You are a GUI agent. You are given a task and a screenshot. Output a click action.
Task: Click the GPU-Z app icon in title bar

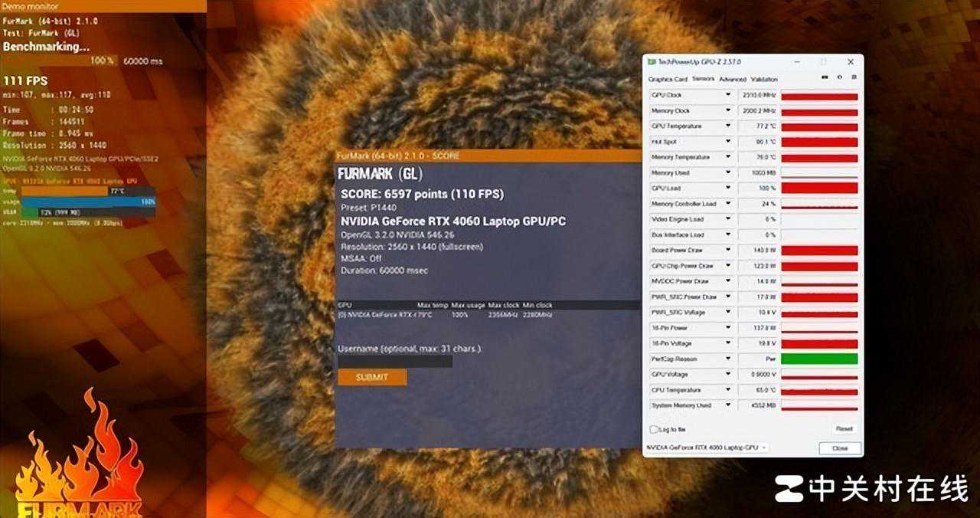(652, 61)
